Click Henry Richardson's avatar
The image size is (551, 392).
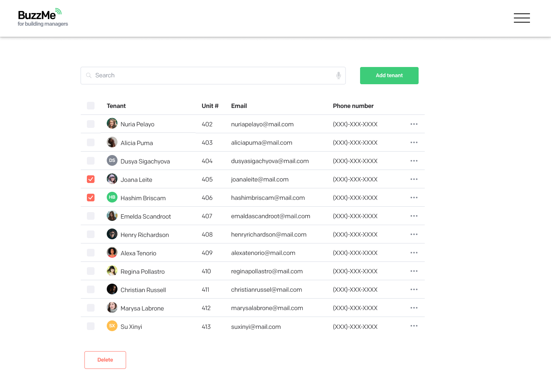112,234
